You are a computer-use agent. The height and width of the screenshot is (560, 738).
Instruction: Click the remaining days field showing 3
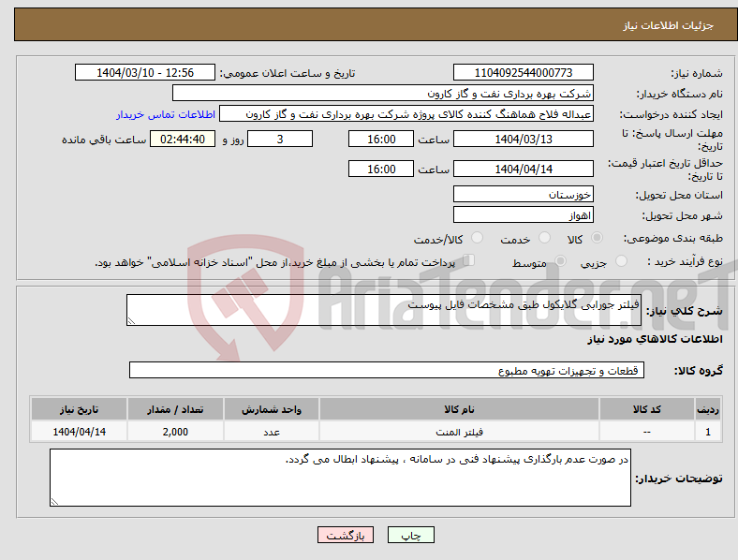[x=280, y=140]
